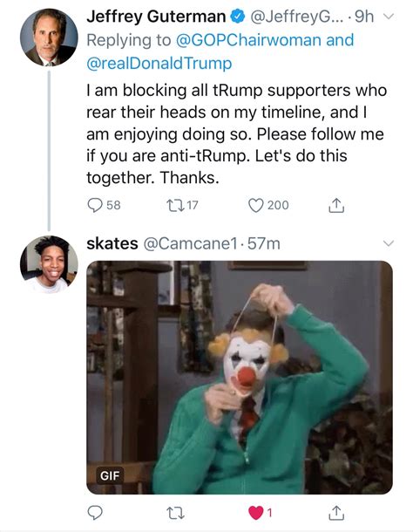Open @GOPChairwoman profile link
Image resolution: width=413 pixels, height=532 pixels.
(248, 40)
